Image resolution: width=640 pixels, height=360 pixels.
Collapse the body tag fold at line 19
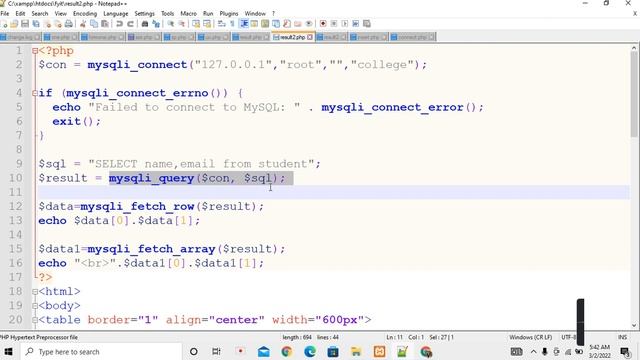[35, 306]
